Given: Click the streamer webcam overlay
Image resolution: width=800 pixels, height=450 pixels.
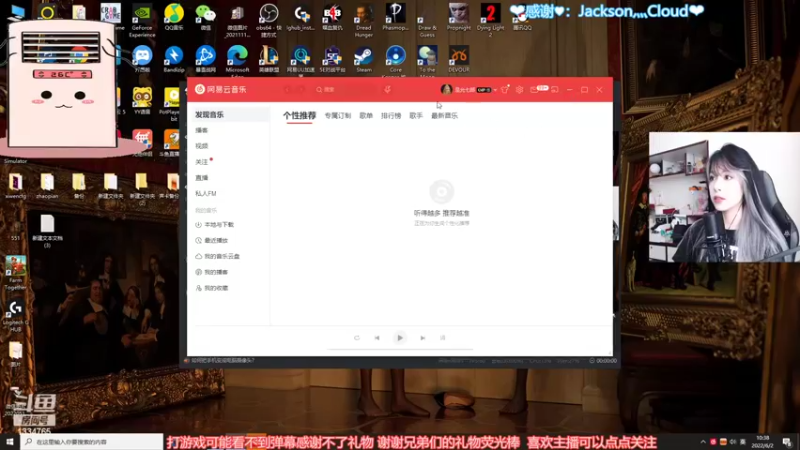Looking at the screenshot, I should tap(724, 197).
